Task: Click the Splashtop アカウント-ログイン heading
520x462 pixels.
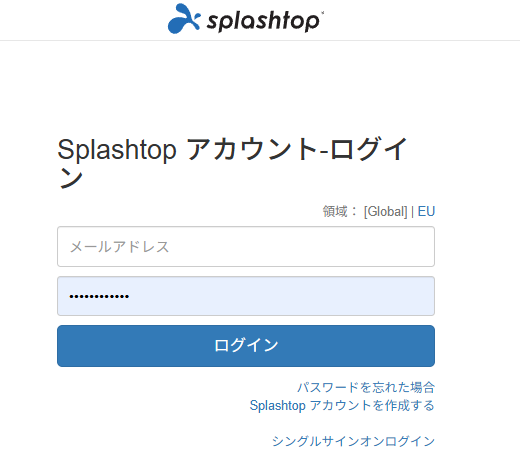Action: click(x=232, y=162)
